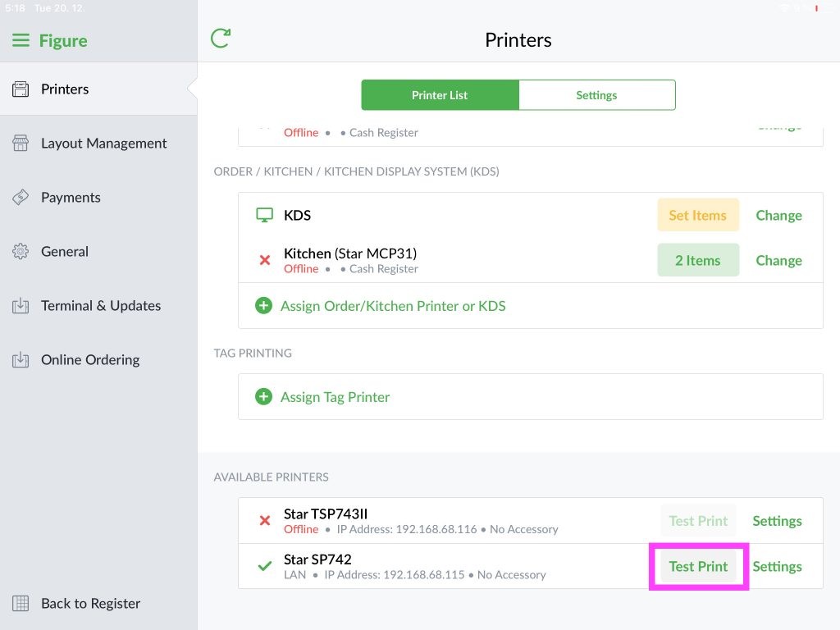Open Layout Management via its storefront icon

[21, 143]
